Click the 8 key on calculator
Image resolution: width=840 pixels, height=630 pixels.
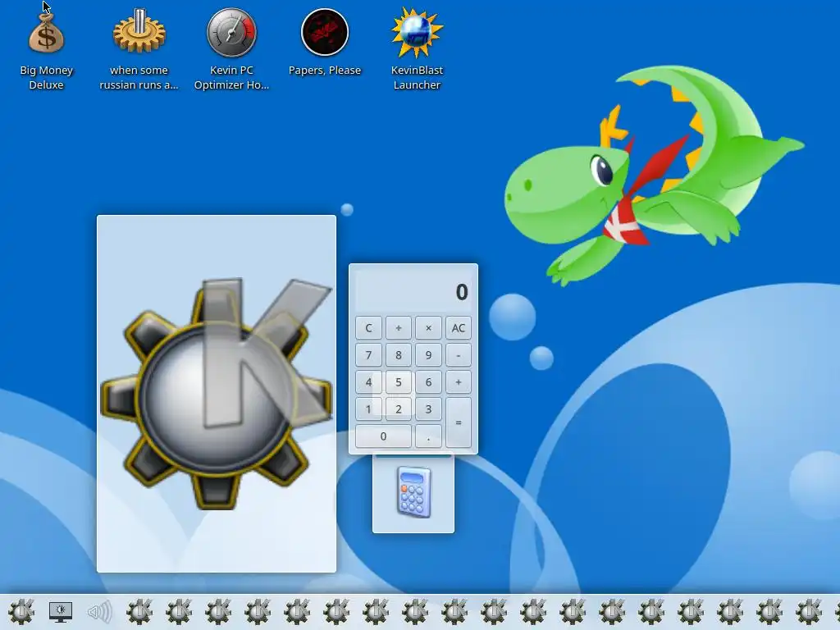point(398,355)
